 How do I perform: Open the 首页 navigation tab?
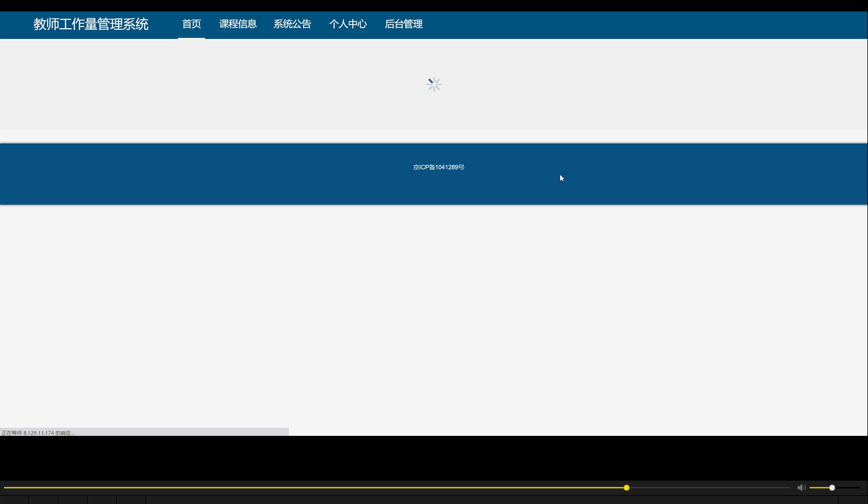coord(191,24)
